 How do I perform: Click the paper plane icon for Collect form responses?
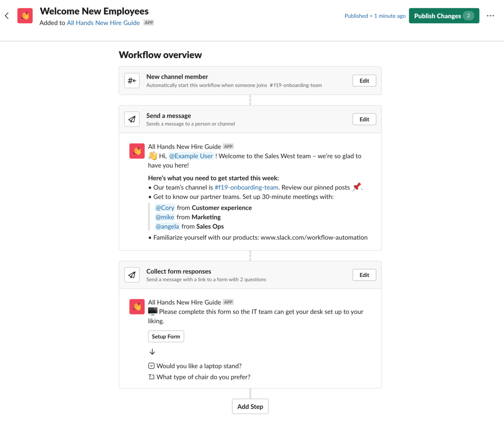132,275
